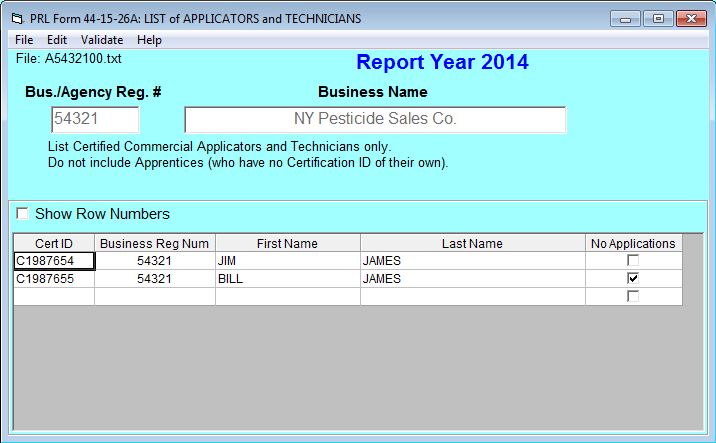This screenshot has width=716, height=443.
Task: Click the application icon in title bar
Action: (17, 18)
